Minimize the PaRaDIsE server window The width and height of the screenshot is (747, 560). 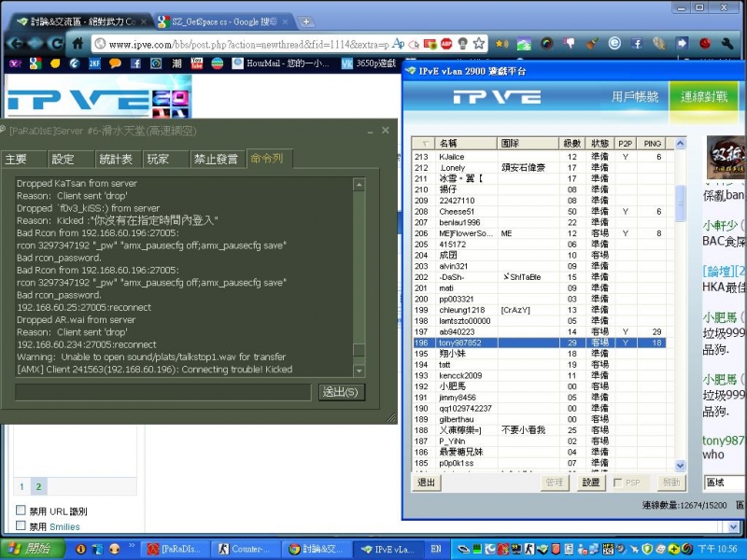370,131
